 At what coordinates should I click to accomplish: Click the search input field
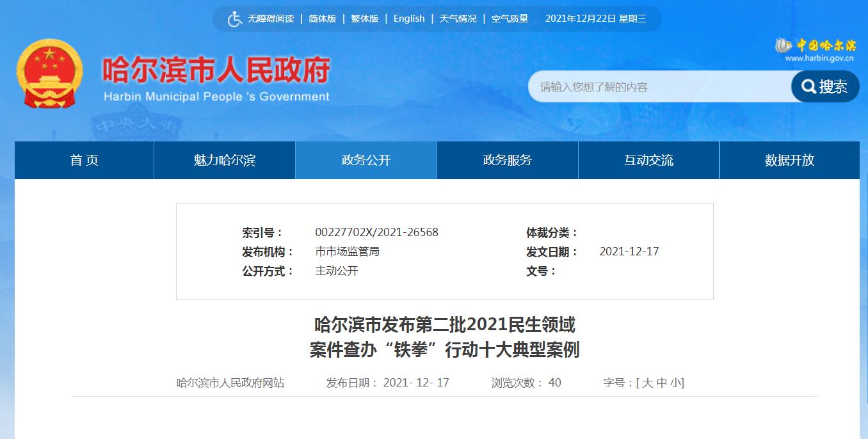pos(659,86)
